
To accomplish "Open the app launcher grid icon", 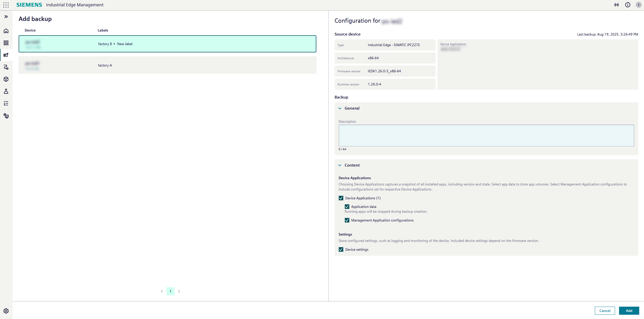I will click(x=6, y=5).
